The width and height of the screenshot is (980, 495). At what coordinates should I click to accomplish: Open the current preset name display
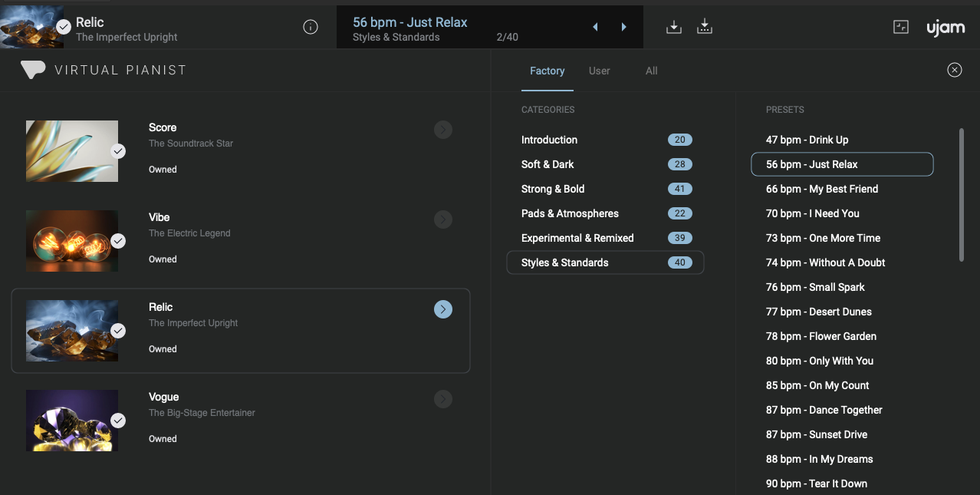(x=490, y=28)
